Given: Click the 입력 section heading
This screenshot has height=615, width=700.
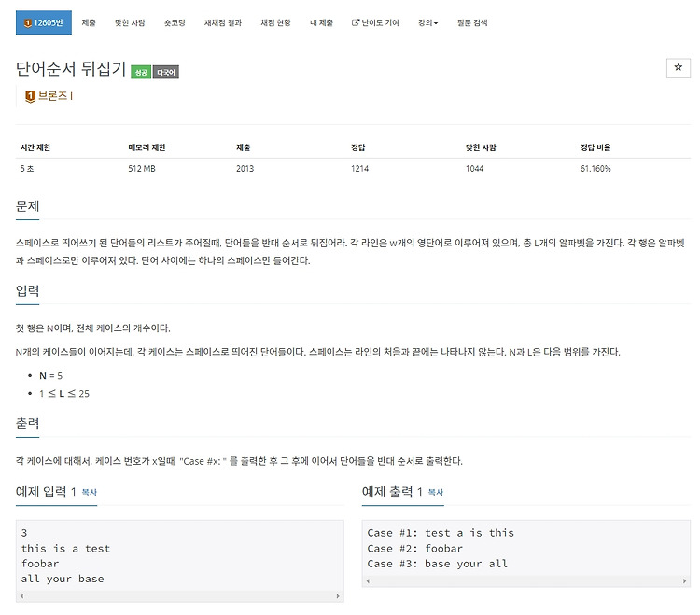Looking at the screenshot, I should (x=28, y=291).
